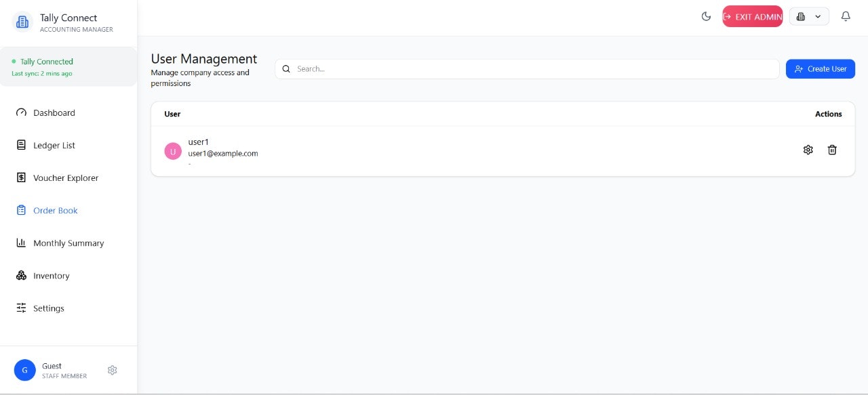This screenshot has width=868, height=395.
Task: Click the Ledger List document icon
Action: [21, 145]
